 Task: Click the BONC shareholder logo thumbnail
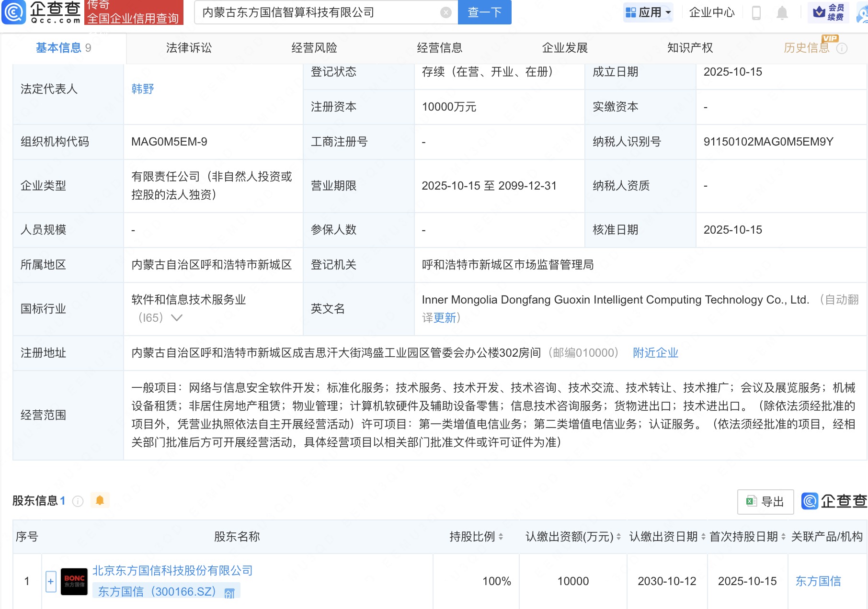pos(74,581)
